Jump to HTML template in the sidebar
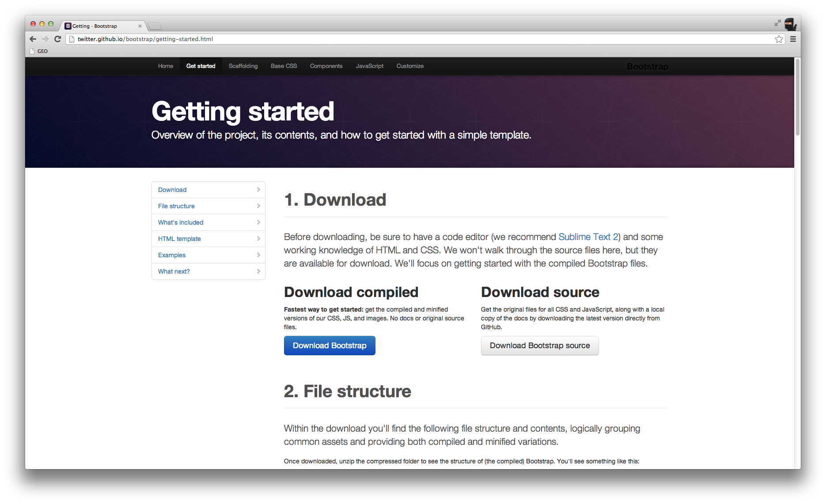The height and width of the screenshot is (504, 826). pos(208,239)
